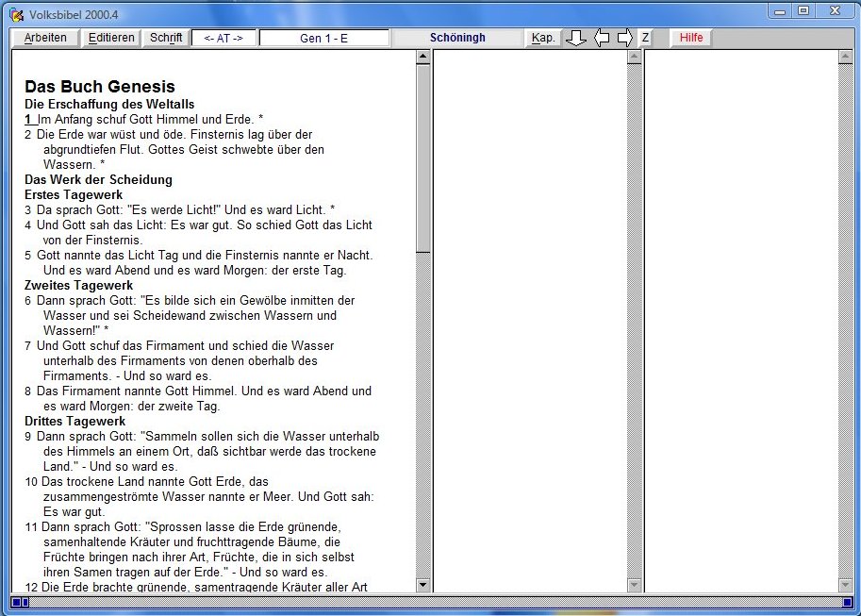Click the footnote asterisk after 'Wassern!"' in verse 6
Image resolution: width=861 pixels, height=616 pixels.
(106, 329)
